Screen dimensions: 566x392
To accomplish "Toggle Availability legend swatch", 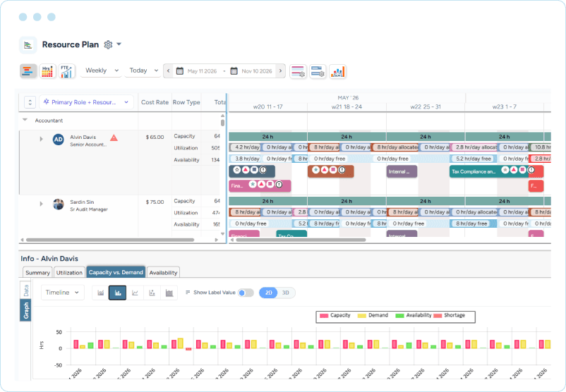I will (x=399, y=316).
